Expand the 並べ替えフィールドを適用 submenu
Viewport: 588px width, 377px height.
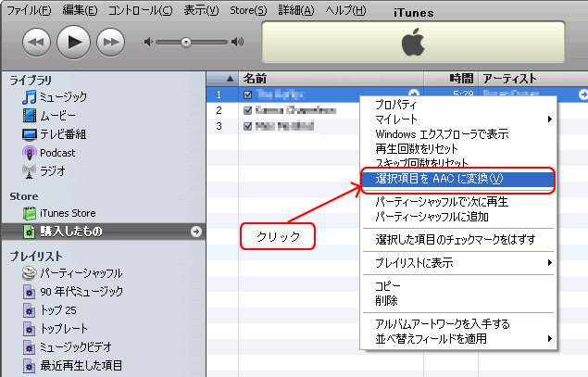pyautogui.click(x=458, y=339)
